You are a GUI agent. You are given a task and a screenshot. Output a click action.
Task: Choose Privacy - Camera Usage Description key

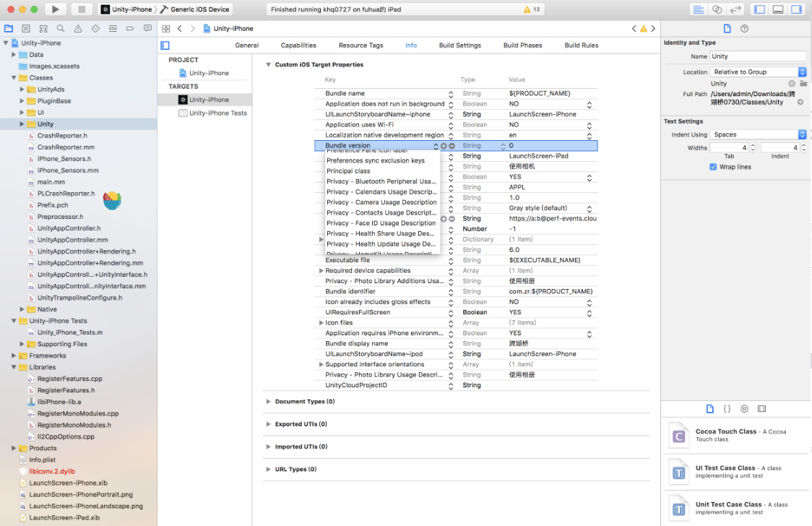[x=381, y=202]
